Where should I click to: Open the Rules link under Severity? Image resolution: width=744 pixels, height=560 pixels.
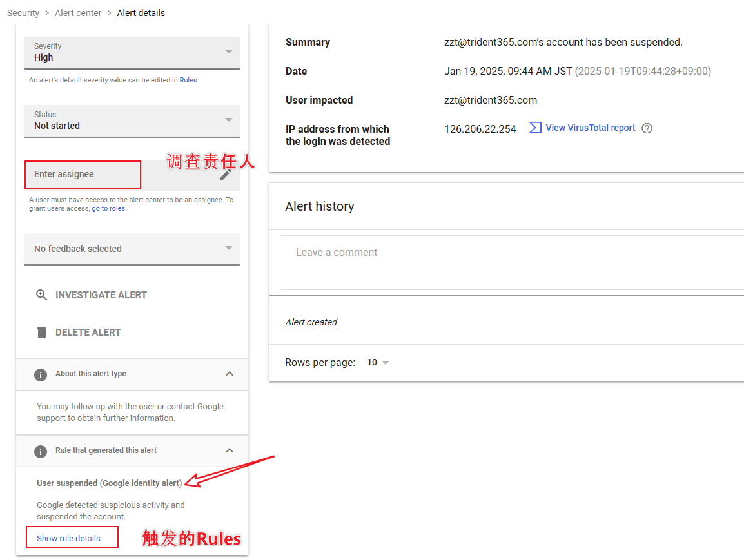coord(188,81)
